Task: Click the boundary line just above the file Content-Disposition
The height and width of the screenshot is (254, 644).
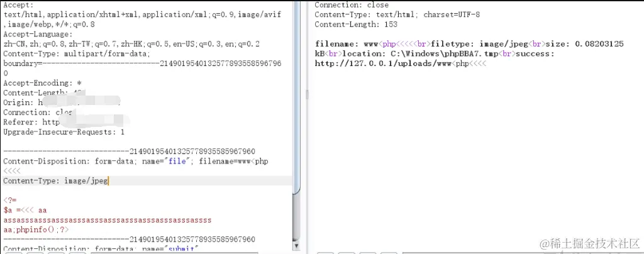Action: (x=130, y=152)
